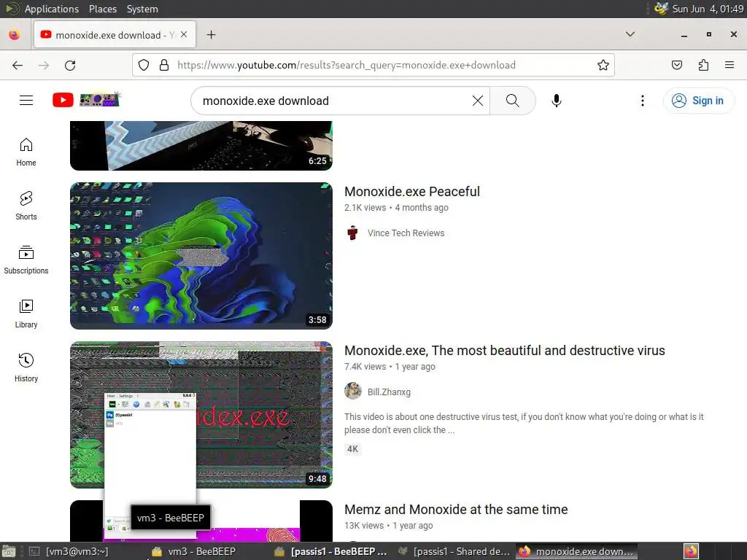Image resolution: width=747 pixels, height=560 pixels.
Task: Go back with Firefox back arrow
Action: tap(18, 65)
